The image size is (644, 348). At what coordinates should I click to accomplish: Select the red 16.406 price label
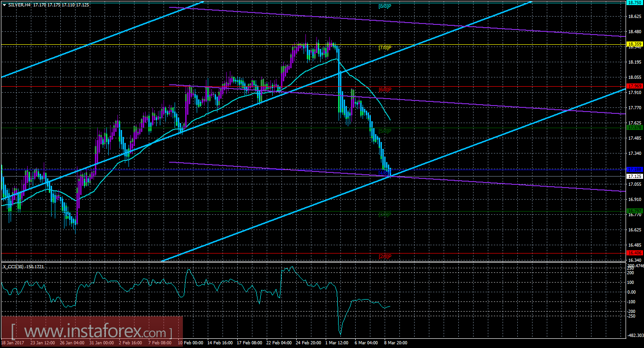tap(635, 253)
